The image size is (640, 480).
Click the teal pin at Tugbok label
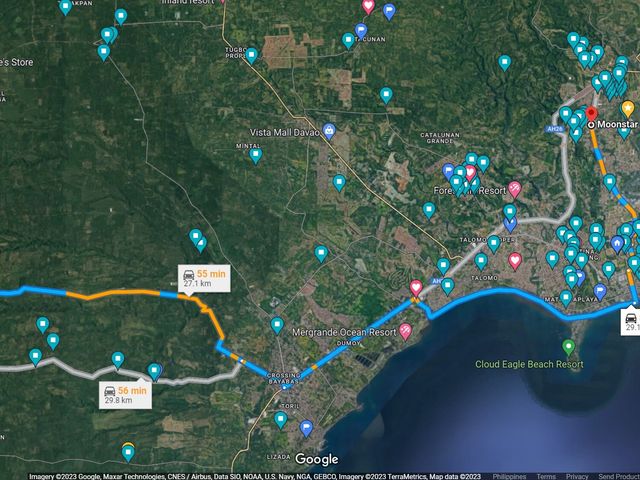(x=251, y=56)
